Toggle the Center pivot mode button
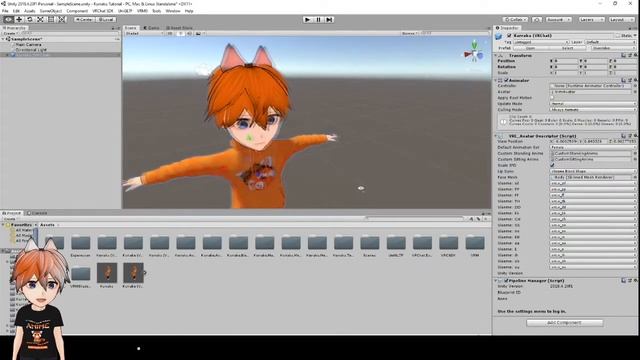Screen dimensions: 640x360 point(84,19)
